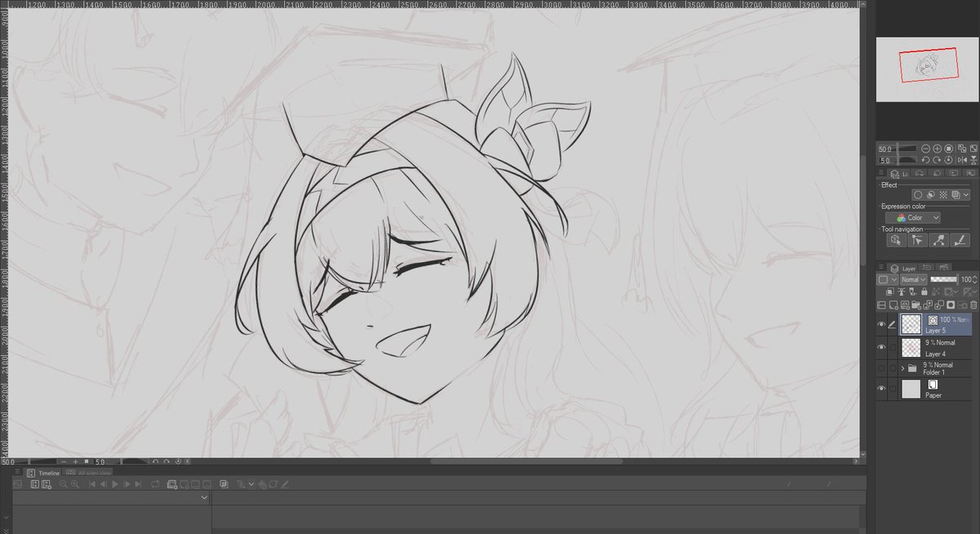Click the Delete layer trash icon

pyautogui.click(x=973, y=305)
